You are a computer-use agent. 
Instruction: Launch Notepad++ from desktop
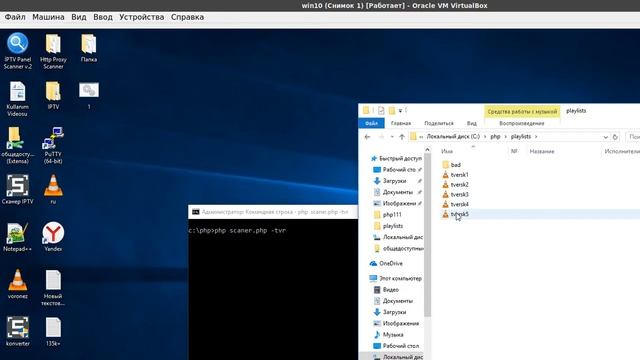18,237
